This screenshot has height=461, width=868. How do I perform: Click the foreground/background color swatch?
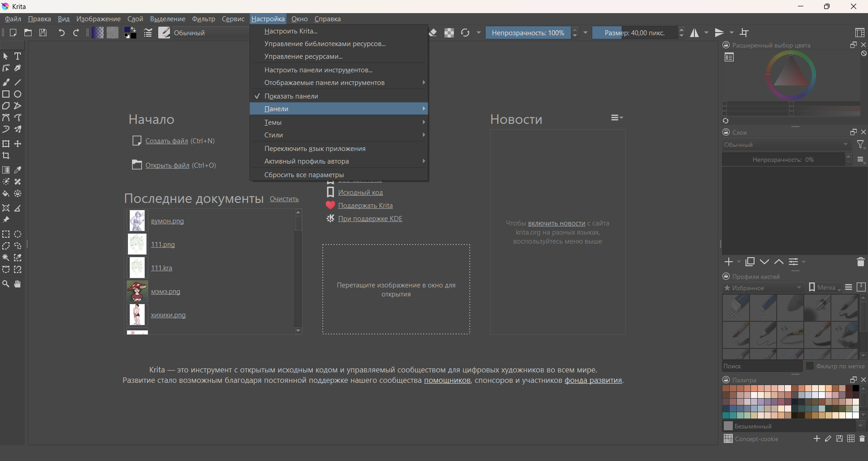(x=130, y=33)
